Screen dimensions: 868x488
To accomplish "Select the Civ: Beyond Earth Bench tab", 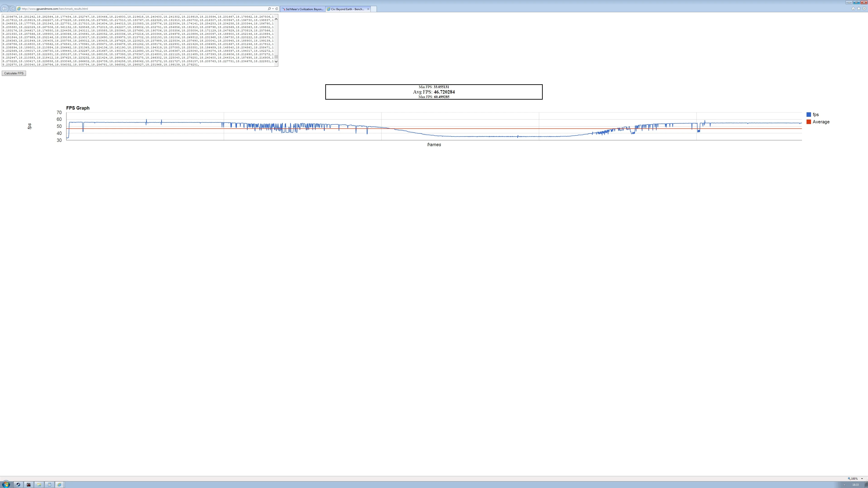I will [x=348, y=9].
